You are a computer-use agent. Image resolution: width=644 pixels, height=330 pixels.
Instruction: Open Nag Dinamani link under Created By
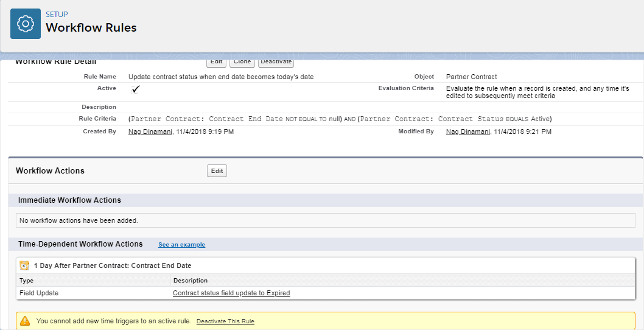(150, 132)
